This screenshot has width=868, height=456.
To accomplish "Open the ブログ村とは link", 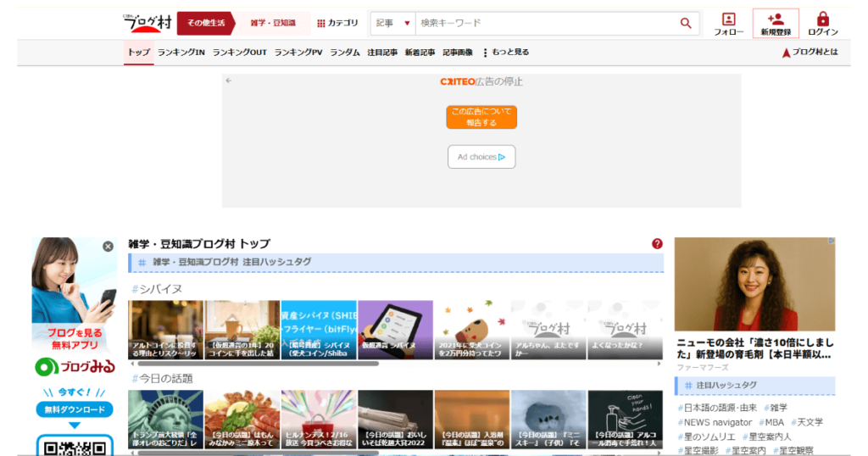I will 810,53.
